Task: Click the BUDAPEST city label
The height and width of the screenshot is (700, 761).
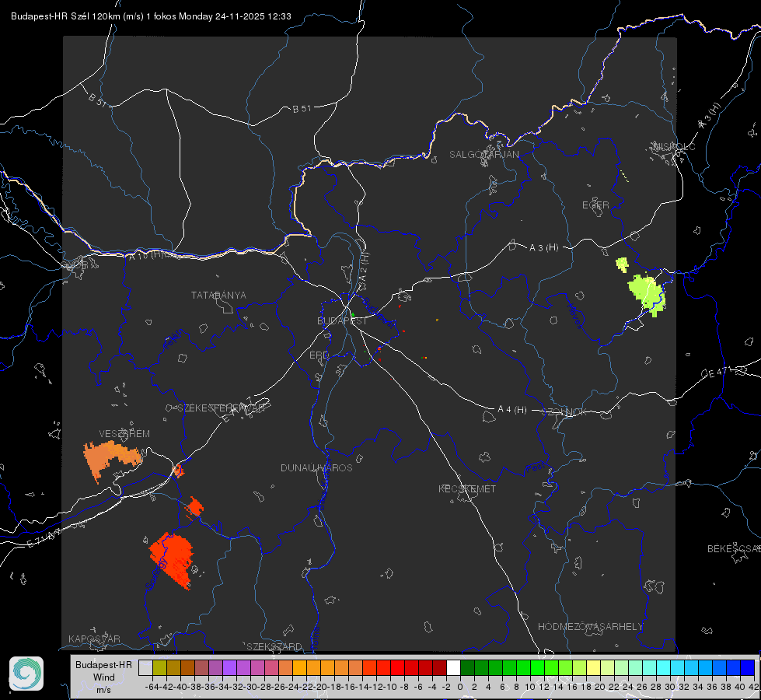Action: [x=342, y=320]
